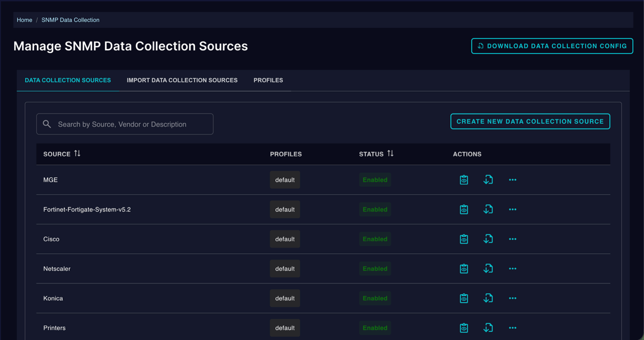Download source icon in MGE row
This screenshot has height=340, width=644.
488,180
